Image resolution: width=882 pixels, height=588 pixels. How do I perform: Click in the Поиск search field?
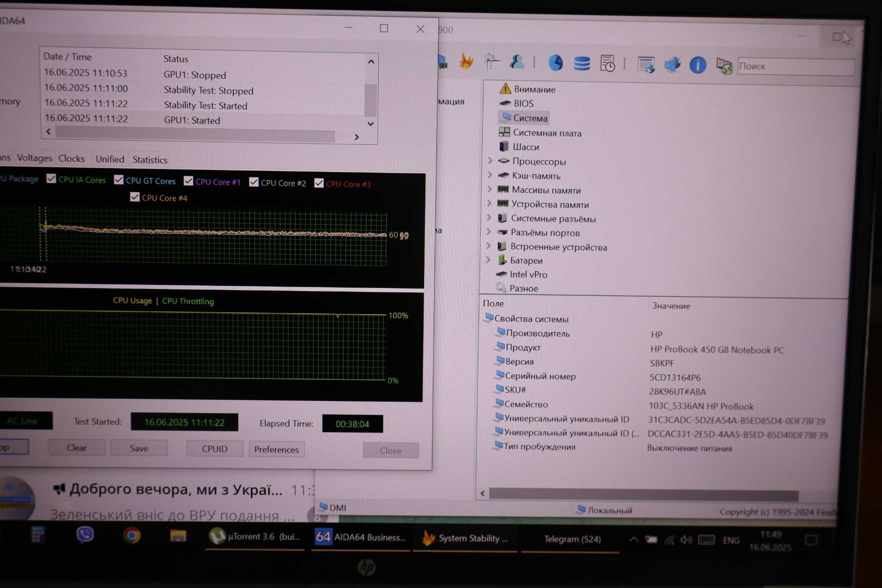click(x=796, y=67)
